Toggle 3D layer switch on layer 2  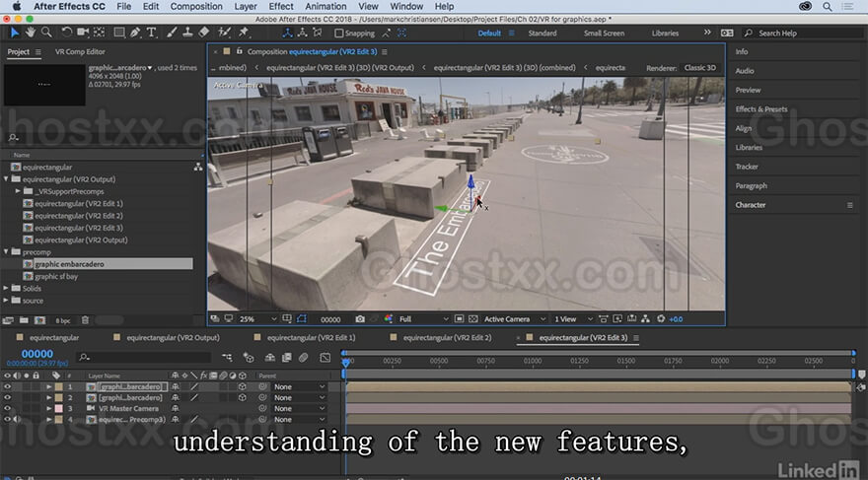point(243,397)
